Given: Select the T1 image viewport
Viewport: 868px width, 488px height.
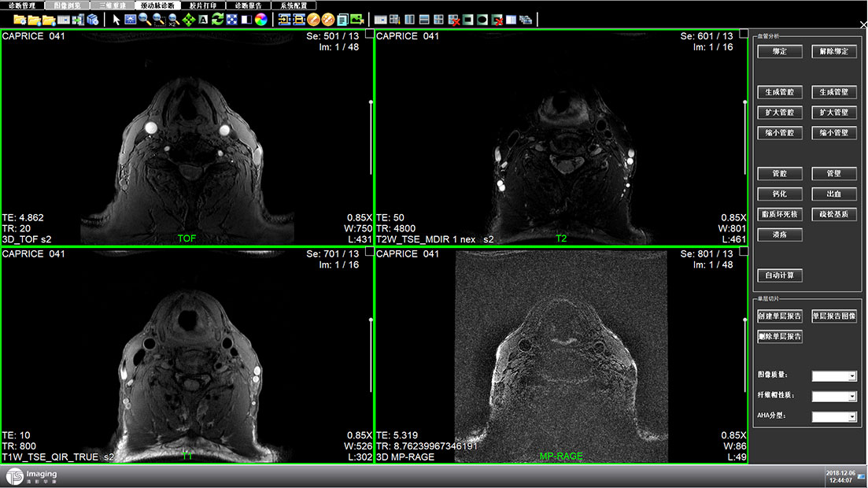Looking at the screenshot, I should point(187,354).
